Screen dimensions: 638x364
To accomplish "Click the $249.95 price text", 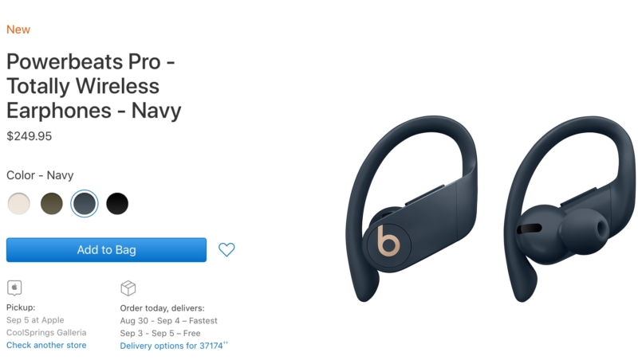I will coord(30,136).
